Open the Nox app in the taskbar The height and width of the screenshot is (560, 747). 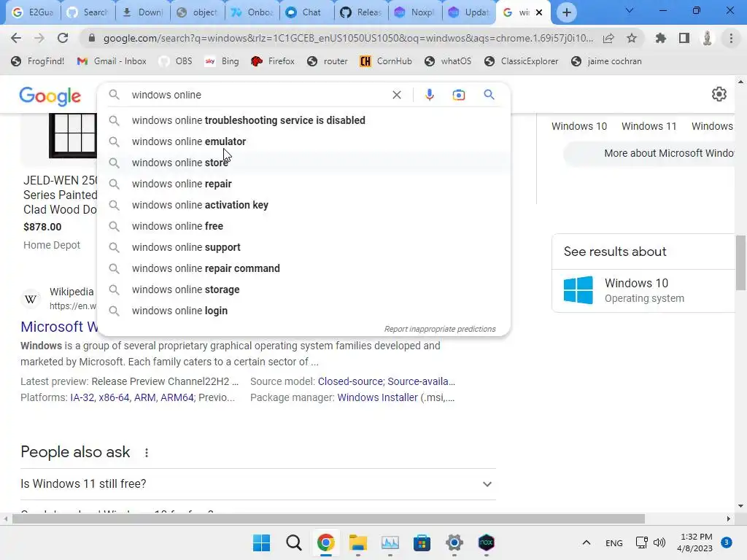486,542
